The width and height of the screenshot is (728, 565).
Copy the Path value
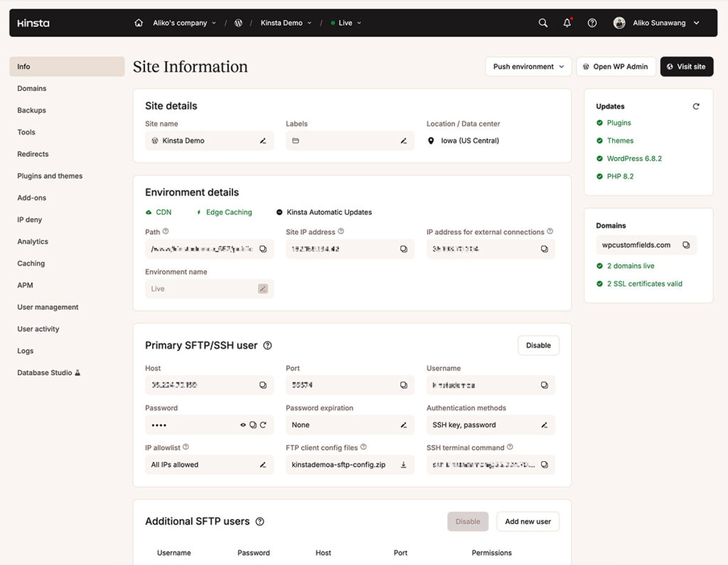click(x=263, y=249)
